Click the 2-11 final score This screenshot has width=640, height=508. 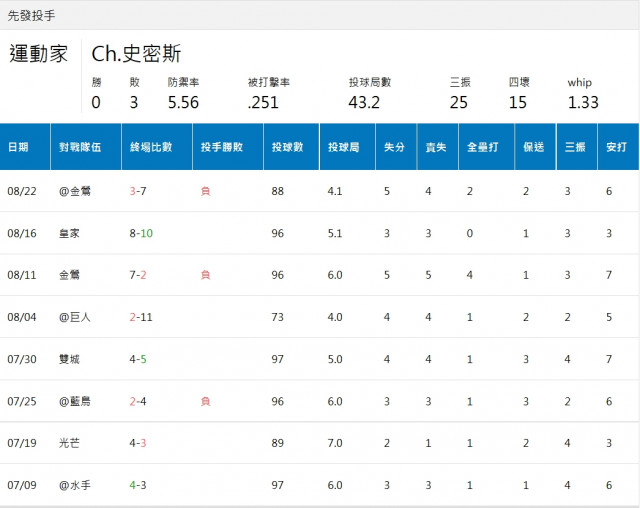[x=141, y=317]
